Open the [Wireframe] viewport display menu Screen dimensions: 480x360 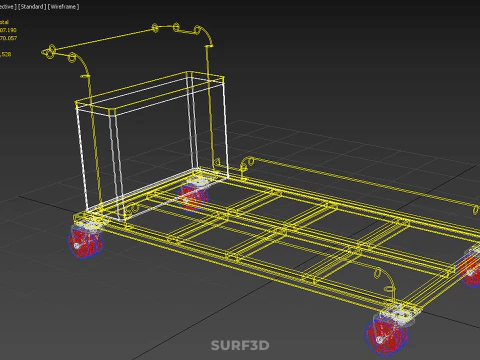pyautogui.click(x=63, y=7)
